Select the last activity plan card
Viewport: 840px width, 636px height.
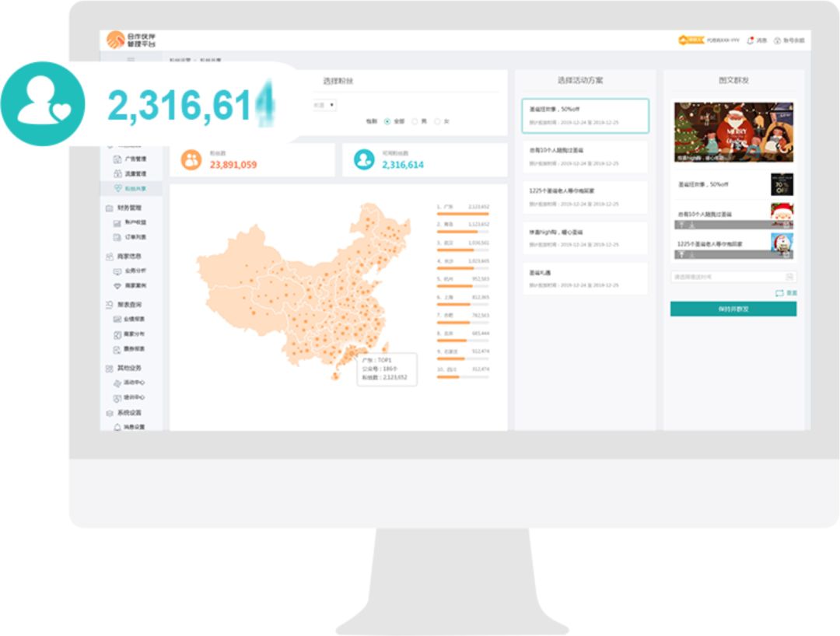coord(585,279)
